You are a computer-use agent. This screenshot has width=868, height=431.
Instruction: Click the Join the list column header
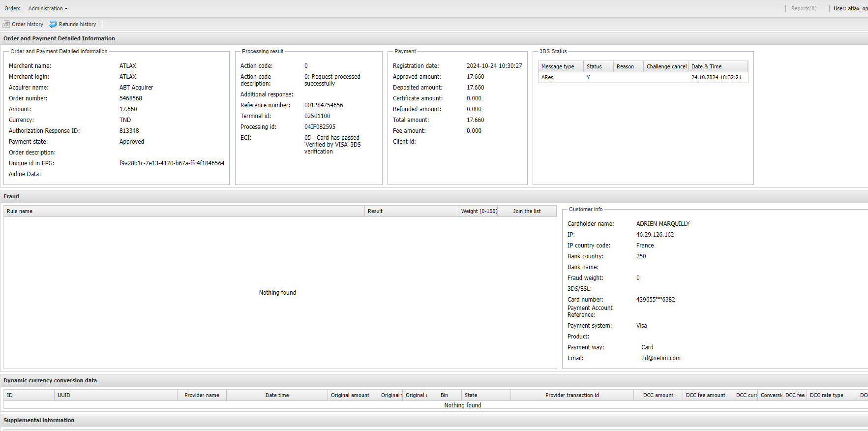click(x=526, y=211)
